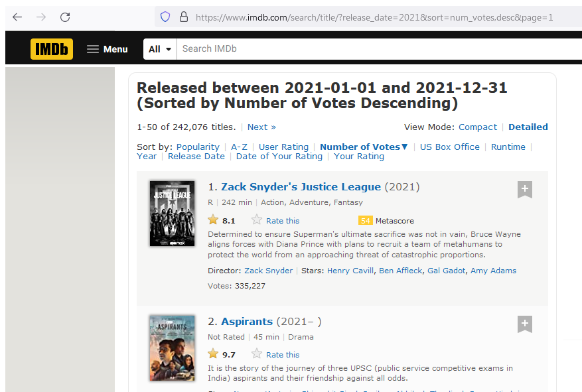
Task: Flip the descending arrow beside Number of Votes
Action: (x=405, y=147)
